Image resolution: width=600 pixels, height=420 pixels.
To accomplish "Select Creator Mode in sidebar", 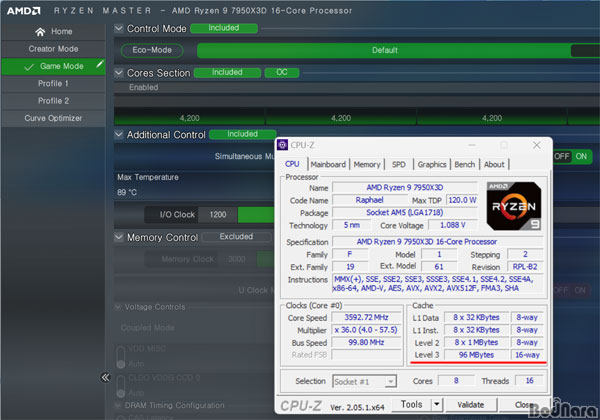I will tap(53, 49).
